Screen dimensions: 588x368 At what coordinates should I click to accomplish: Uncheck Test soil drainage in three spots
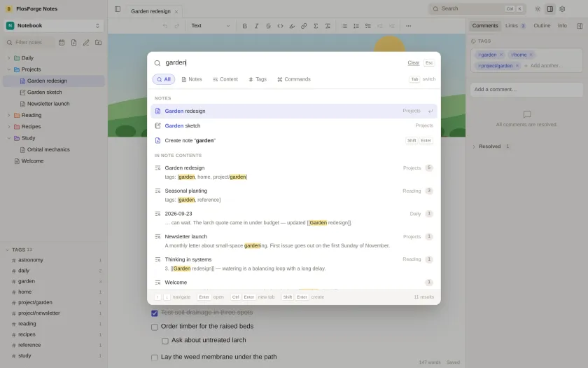coord(154,313)
